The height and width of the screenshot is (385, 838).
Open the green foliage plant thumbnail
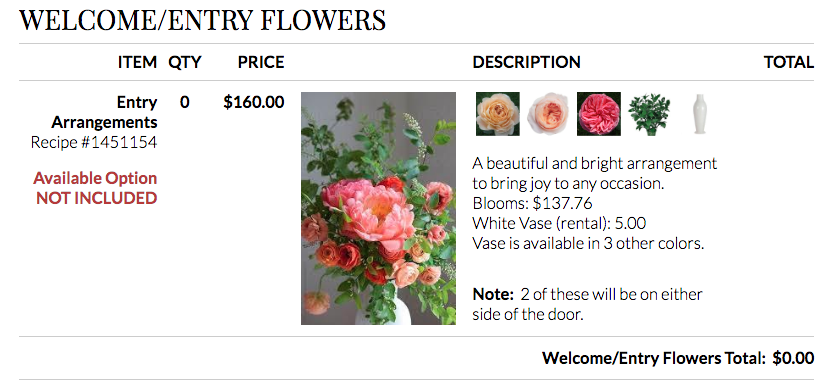pos(649,114)
